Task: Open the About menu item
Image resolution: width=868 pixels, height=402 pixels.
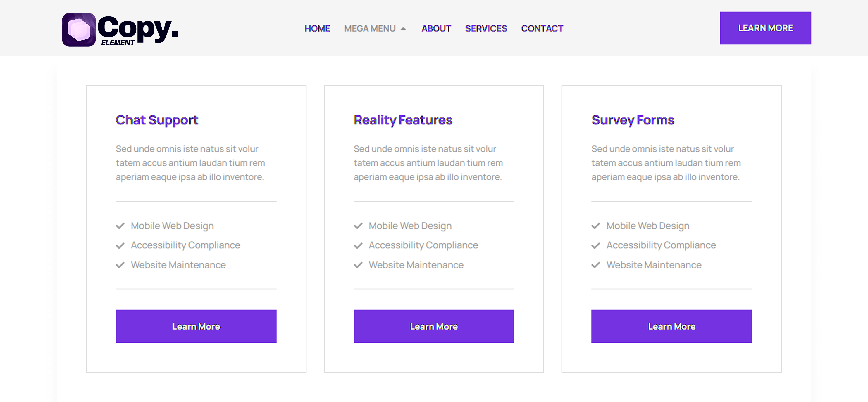Action: click(x=436, y=29)
